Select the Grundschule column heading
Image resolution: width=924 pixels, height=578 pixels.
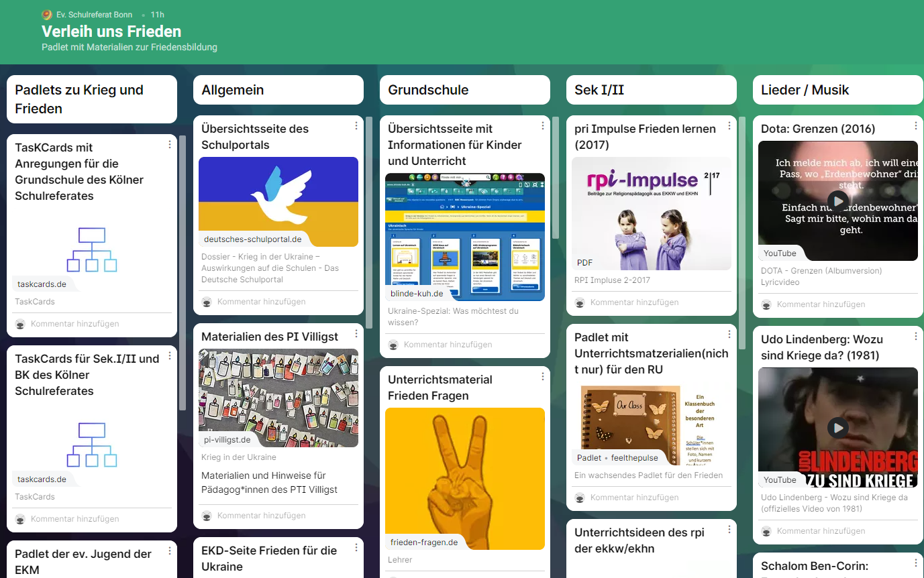click(428, 90)
